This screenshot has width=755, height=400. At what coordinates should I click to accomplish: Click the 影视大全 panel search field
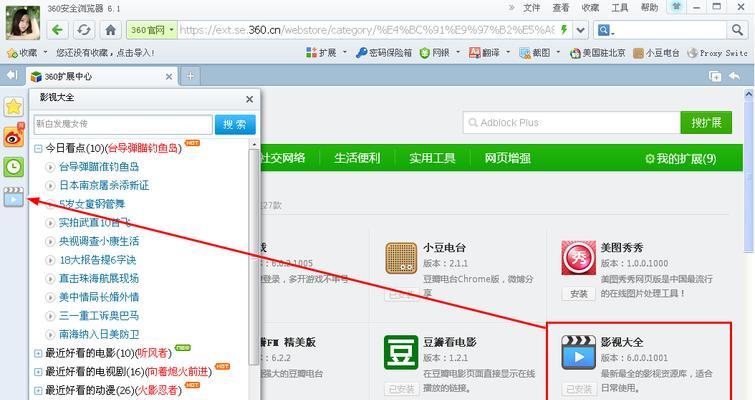coord(123,124)
